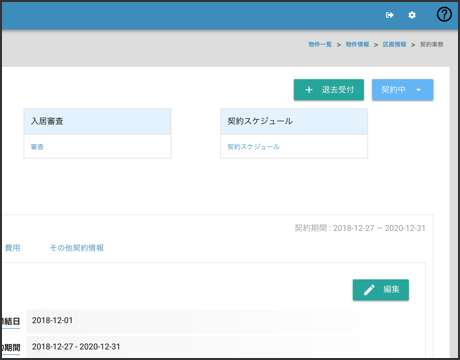Image resolution: width=460 pixels, height=360 pixels.
Task: Open the 契約スケジュール link in card
Action: pyautogui.click(x=253, y=147)
